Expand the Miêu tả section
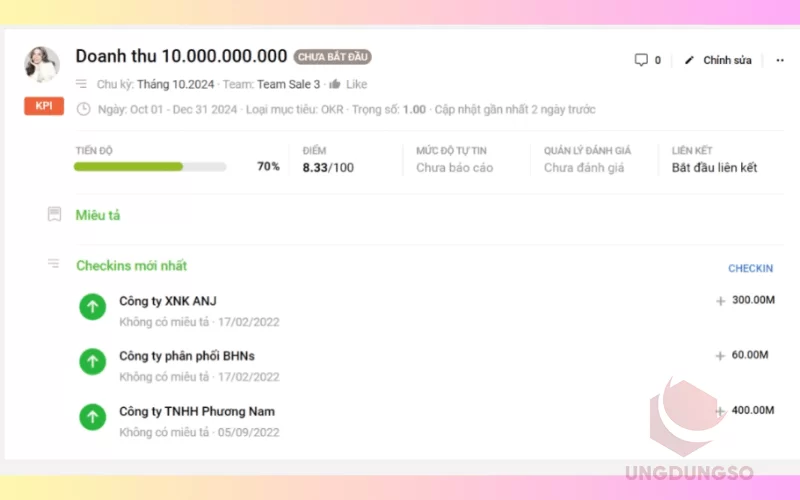Image resolution: width=800 pixels, height=500 pixels. tap(98, 215)
